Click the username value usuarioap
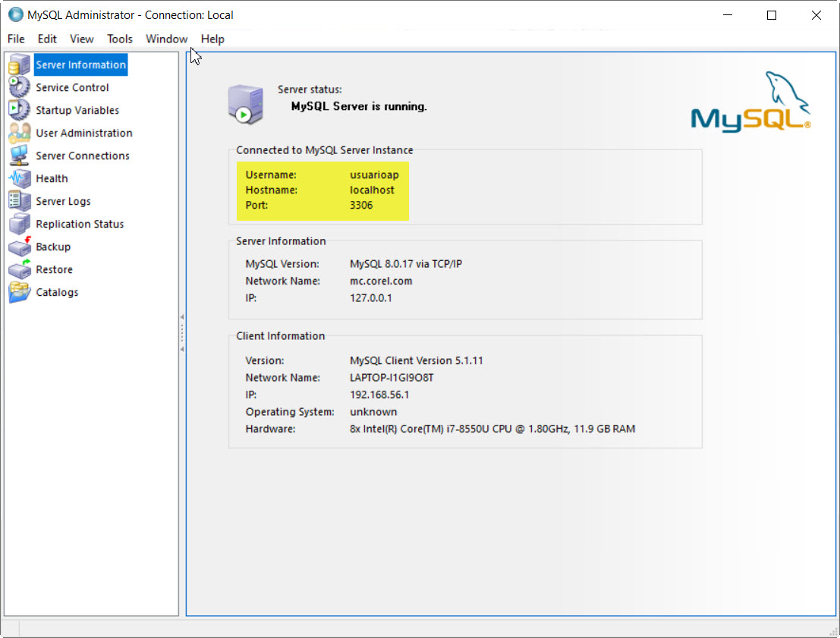Image resolution: width=840 pixels, height=638 pixels. pos(374,174)
